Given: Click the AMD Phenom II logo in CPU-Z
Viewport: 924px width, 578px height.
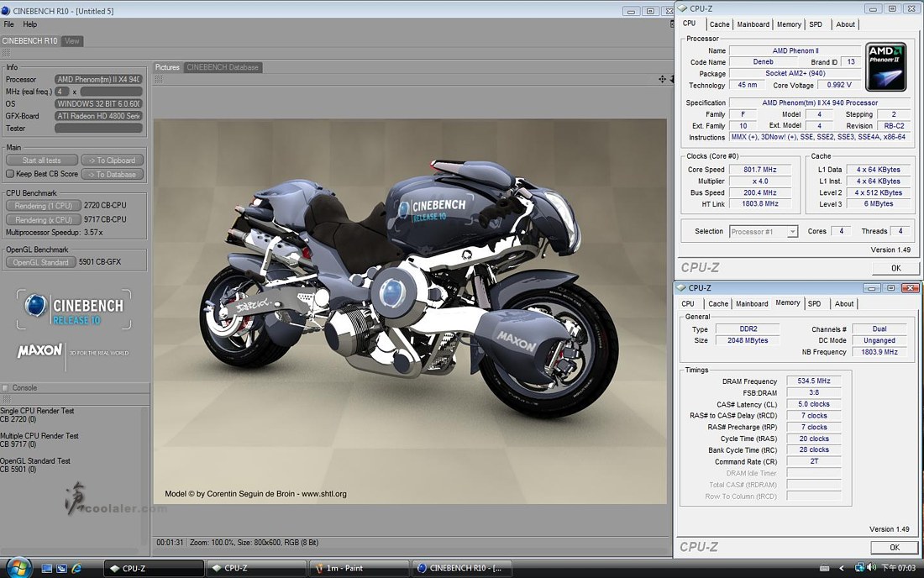Looking at the screenshot, I should pyautogui.click(x=885, y=66).
